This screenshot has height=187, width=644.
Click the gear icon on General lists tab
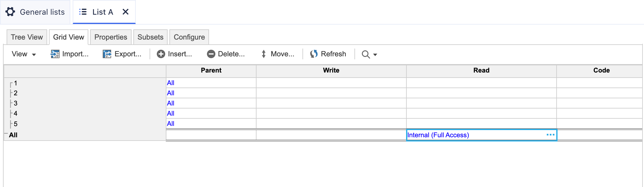tap(10, 12)
